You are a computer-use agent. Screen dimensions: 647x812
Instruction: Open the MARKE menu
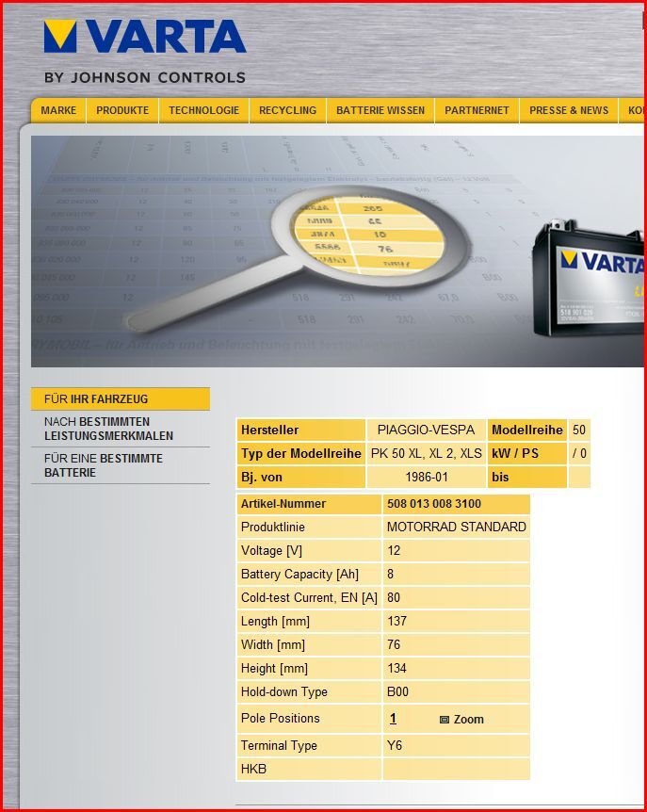click(58, 110)
